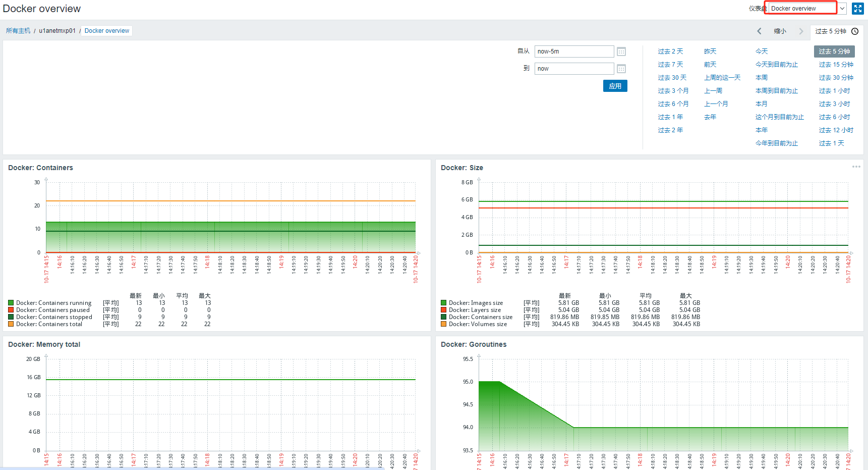Select 过去 6 小时 time range
The image size is (868, 470).
tap(835, 117)
